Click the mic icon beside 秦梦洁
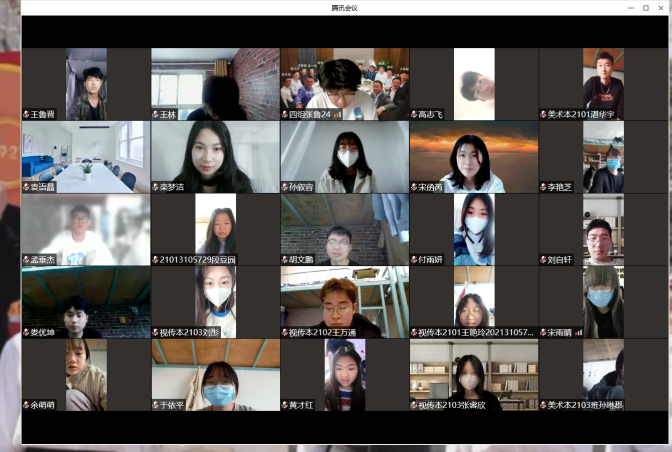 (156, 187)
